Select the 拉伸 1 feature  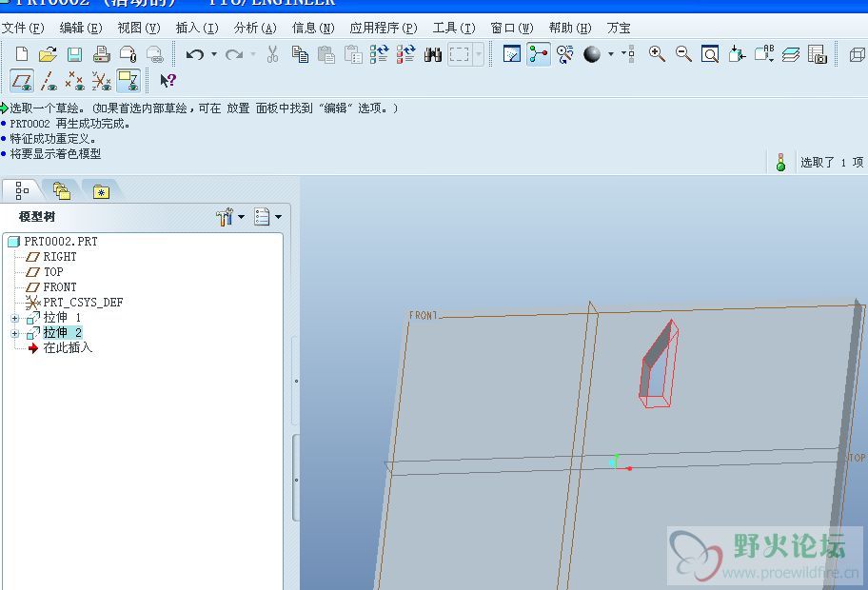click(x=62, y=318)
